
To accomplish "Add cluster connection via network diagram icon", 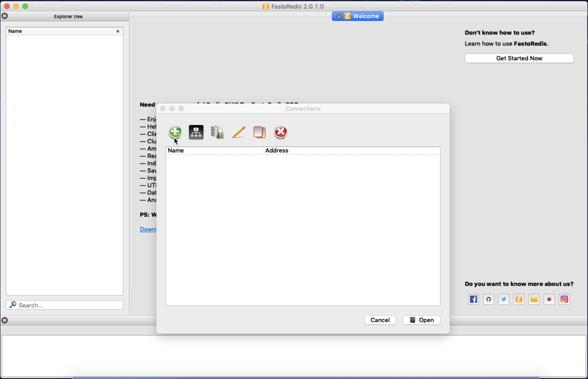I will point(196,132).
